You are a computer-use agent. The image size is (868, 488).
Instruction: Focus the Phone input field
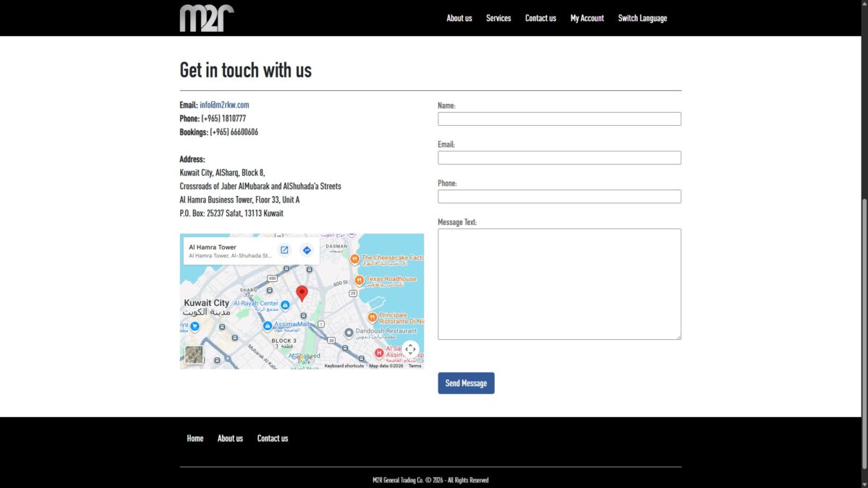point(559,197)
